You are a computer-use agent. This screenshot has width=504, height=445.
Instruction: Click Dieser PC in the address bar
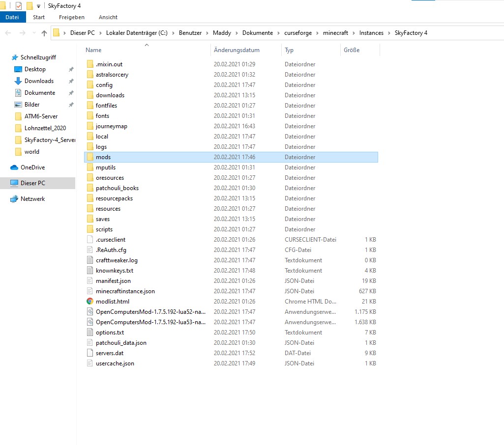[x=83, y=33]
